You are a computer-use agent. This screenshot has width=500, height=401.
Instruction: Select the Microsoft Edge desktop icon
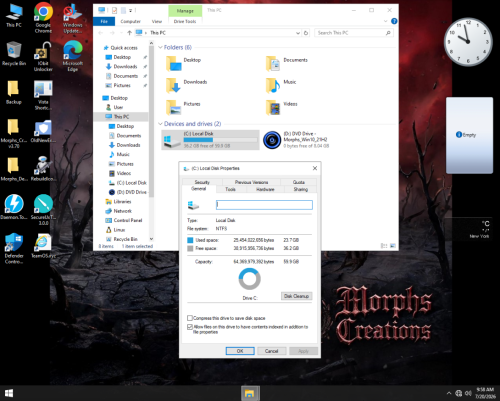pyautogui.click(x=73, y=56)
